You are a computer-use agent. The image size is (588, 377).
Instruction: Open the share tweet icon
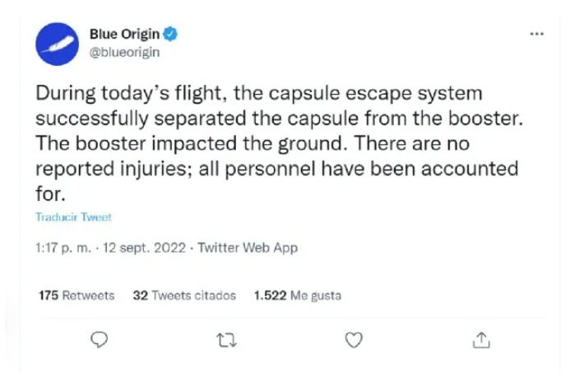point(482,338)
